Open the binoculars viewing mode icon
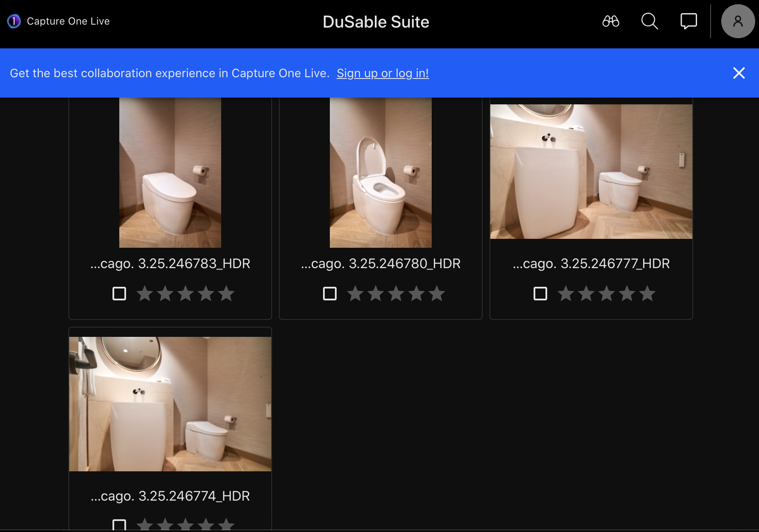The image size is (759, 532). (x=611, y=21)
